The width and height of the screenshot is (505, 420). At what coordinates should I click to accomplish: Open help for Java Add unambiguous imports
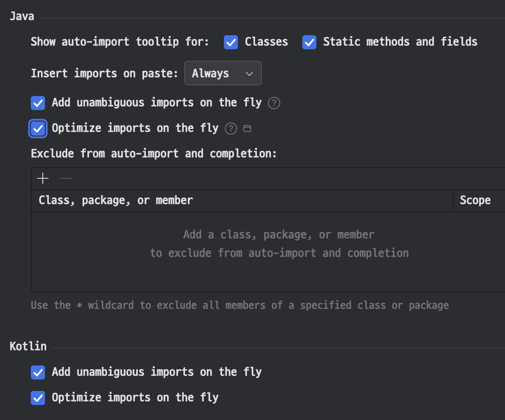pos(274,103)
